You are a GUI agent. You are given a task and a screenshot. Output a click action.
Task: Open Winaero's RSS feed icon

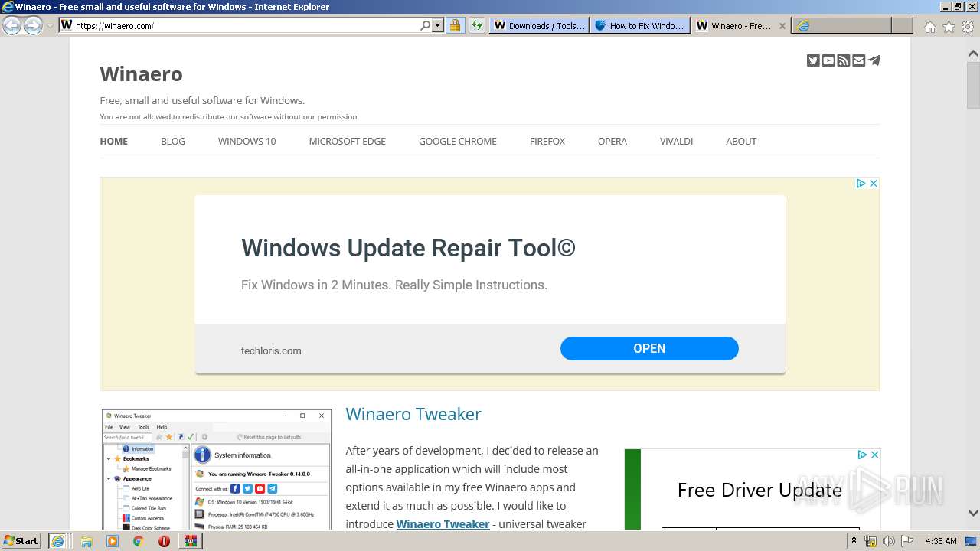844,60
